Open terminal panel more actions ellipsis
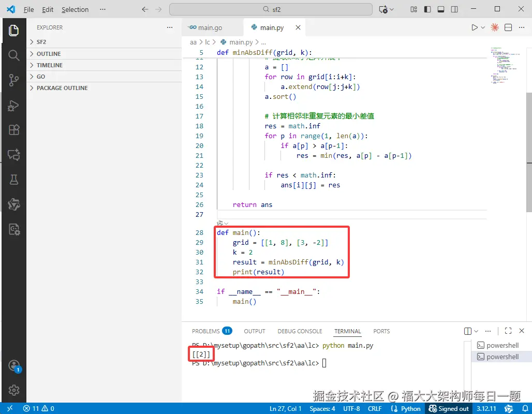 pos(488,331)
